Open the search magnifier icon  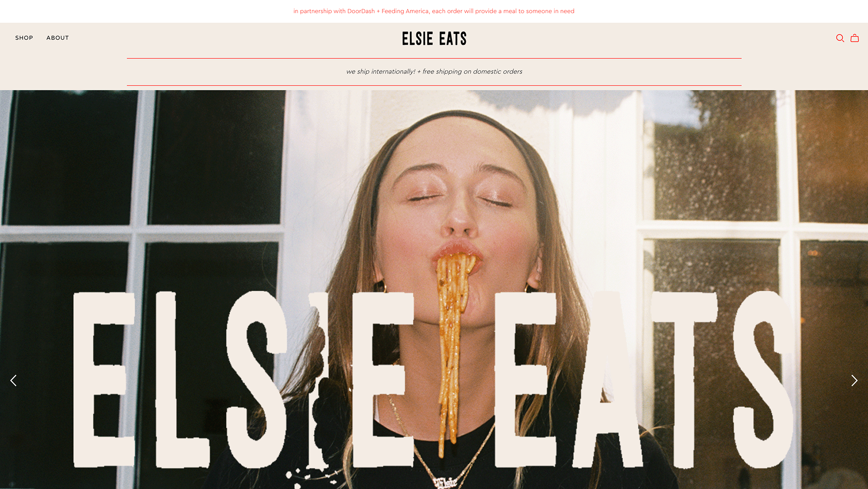(840, 38)
